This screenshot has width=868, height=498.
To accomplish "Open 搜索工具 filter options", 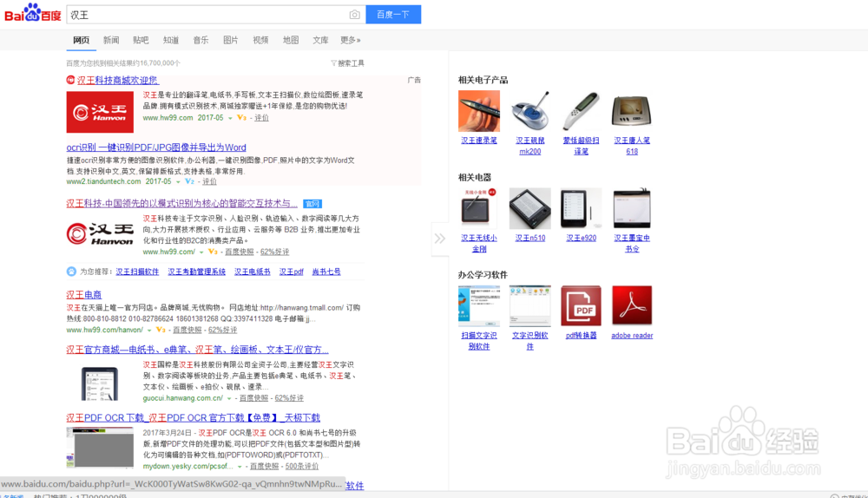I will pos(348,63).
